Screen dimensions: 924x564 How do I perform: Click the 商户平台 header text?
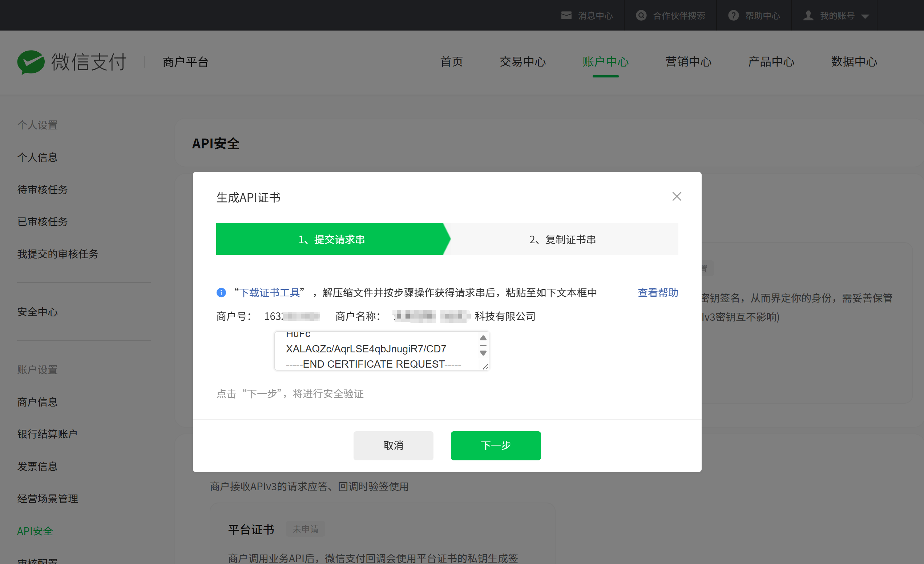[186, 62]
